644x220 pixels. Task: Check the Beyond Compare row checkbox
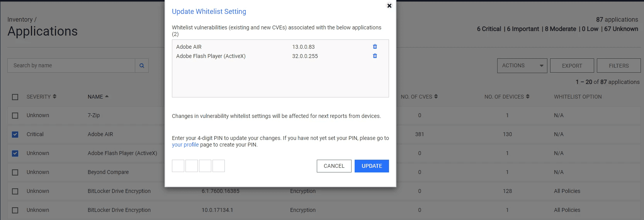[15, 172]
